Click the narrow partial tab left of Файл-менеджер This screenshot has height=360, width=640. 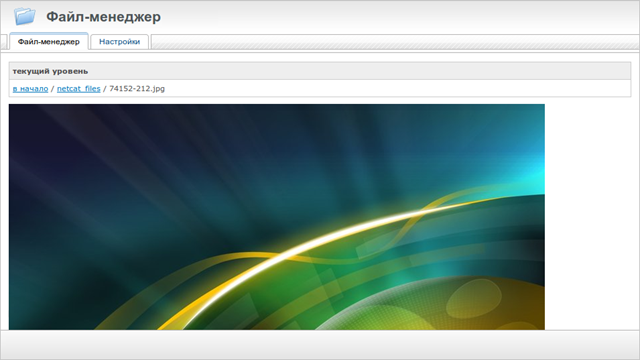pyautogui.click(x=4, y=42)
